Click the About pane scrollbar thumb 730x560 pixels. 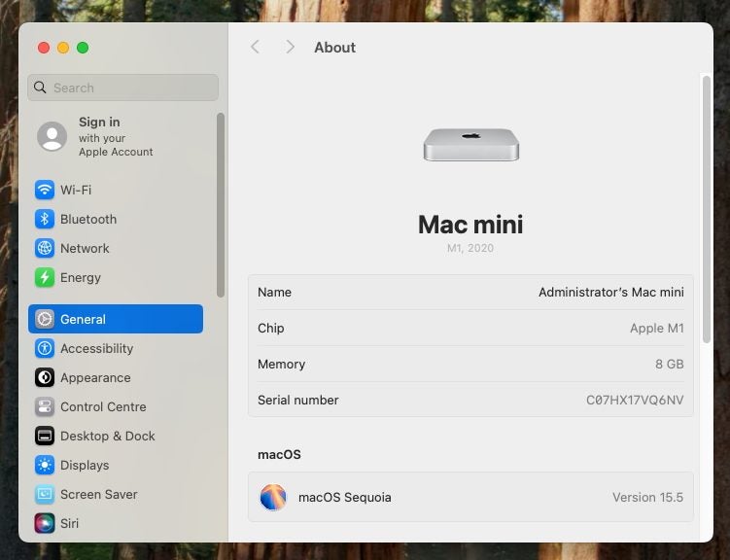(x=707, y=209)
